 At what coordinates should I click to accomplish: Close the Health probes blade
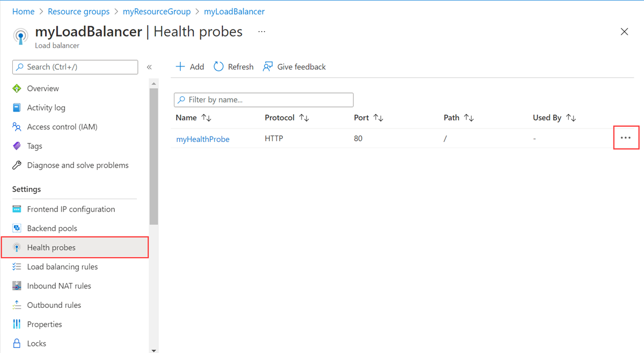[624, 32]
